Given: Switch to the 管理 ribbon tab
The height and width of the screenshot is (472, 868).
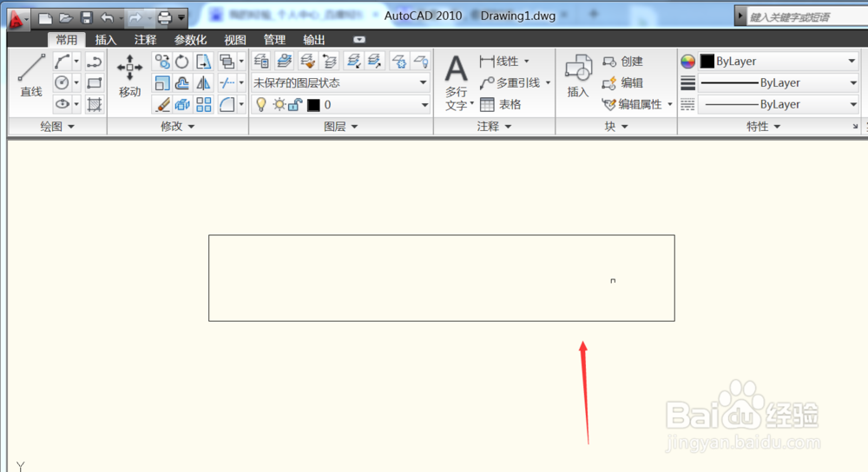Looking at the screenshot, I should [274, 40].
